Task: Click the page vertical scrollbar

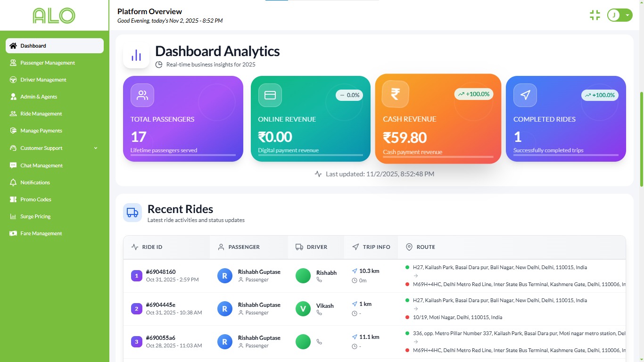Action: pos(641,139)
